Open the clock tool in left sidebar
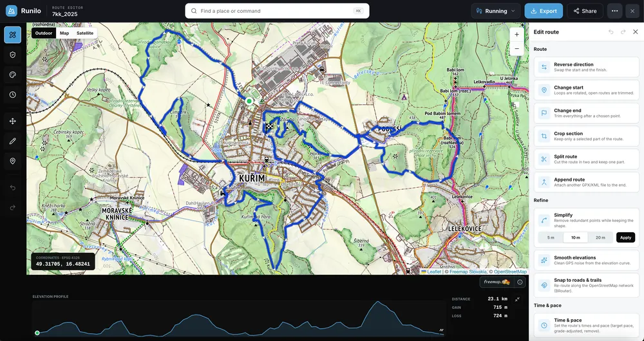 13,95
